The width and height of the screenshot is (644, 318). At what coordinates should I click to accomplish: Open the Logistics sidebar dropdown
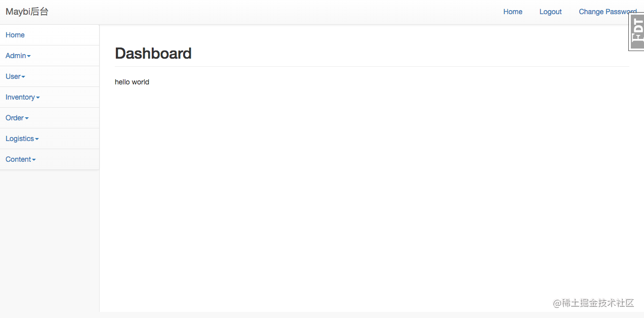(x=50, y=139)
